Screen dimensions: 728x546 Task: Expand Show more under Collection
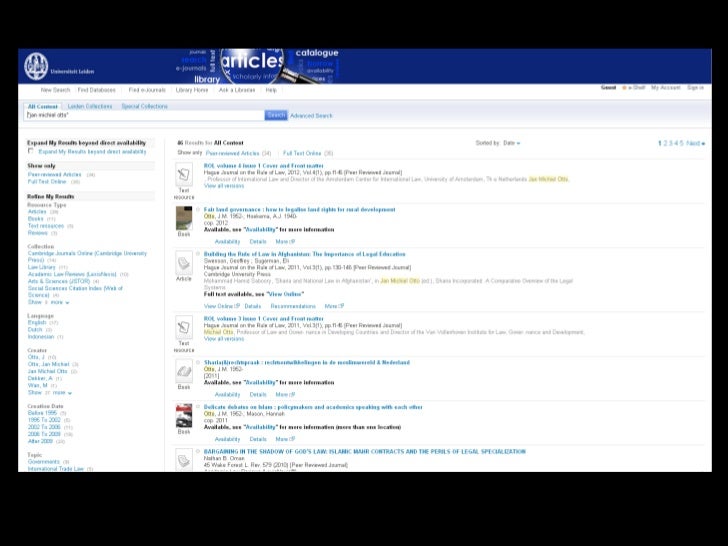point(49,302)
